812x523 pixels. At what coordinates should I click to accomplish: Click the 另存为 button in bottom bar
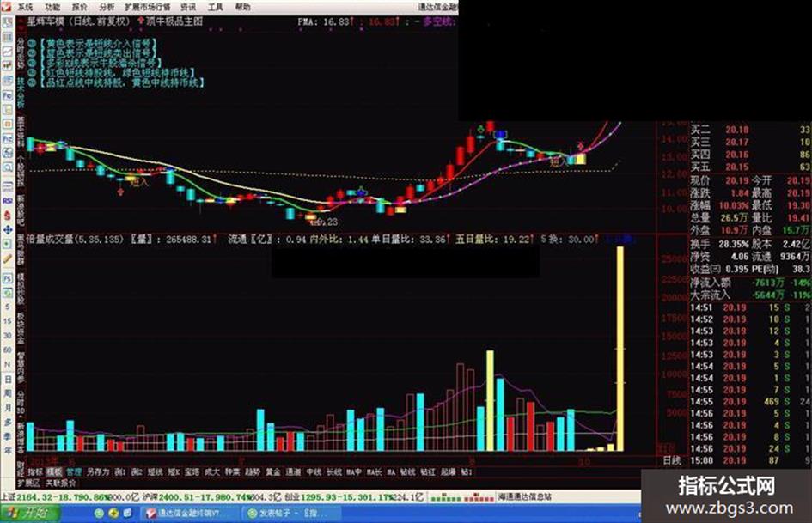coord(98,471)
